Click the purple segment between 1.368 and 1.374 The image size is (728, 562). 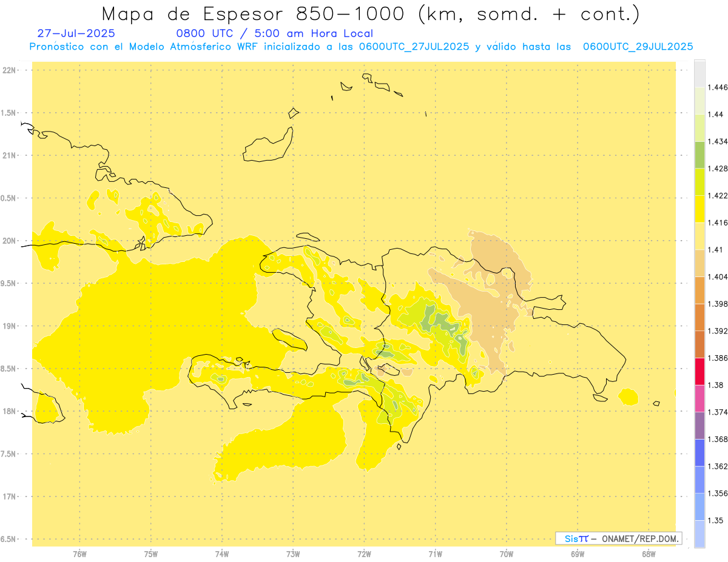699,426
